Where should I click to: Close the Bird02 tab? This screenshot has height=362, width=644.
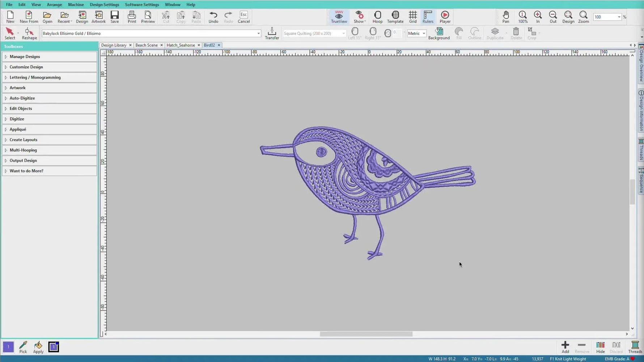pyautogui.click(x=219, y=45)
